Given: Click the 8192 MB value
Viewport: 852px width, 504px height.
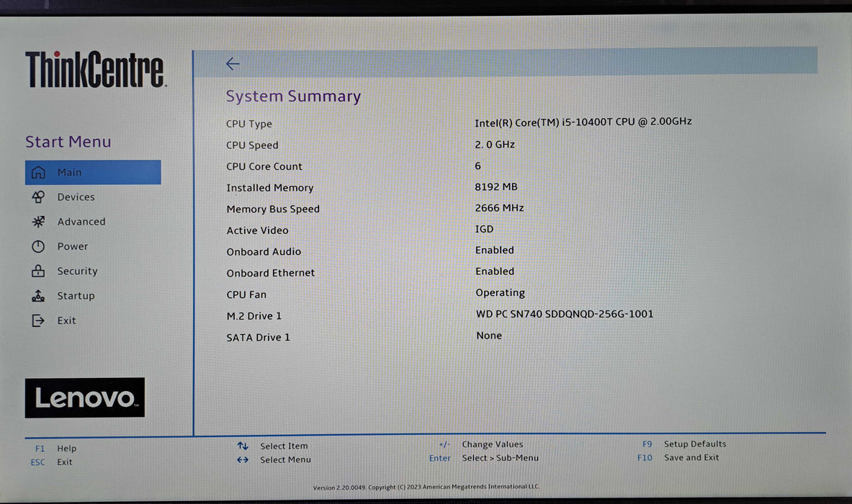Looking at the screenshot, I should 496,186.
